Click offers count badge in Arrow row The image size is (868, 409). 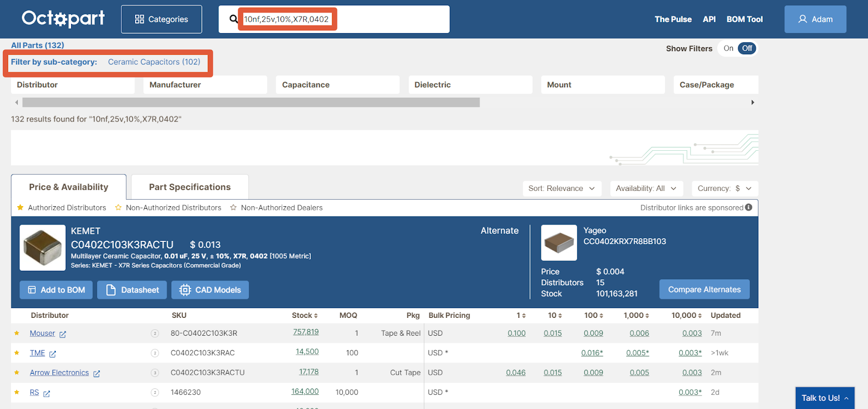click(x=155, y=373)
